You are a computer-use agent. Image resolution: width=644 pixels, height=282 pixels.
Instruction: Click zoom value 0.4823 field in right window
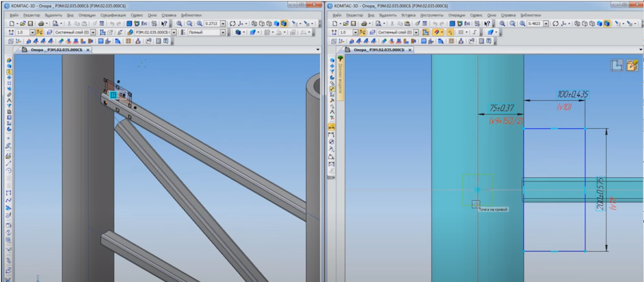click(535, 24)
